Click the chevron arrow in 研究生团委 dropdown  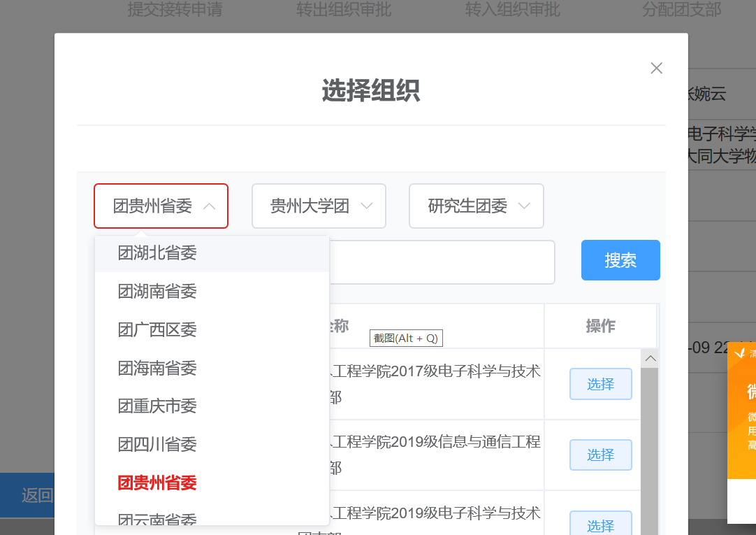(524, 206)
